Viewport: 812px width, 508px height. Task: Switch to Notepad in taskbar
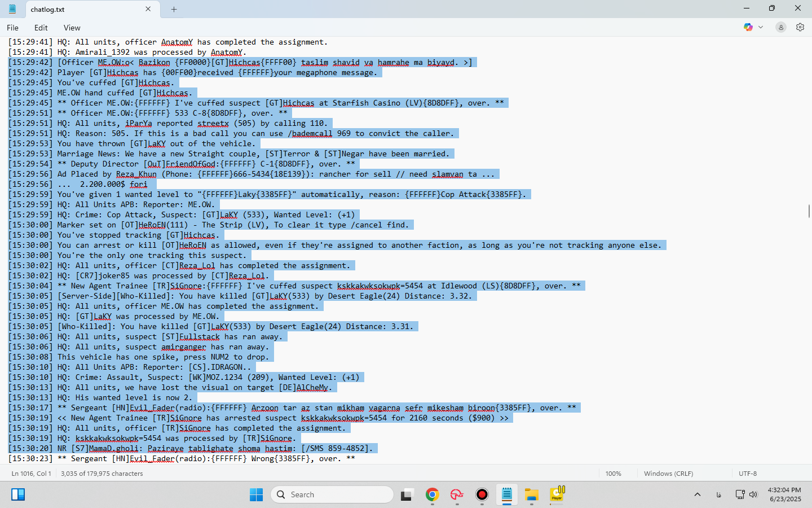[x=506, y=494]
